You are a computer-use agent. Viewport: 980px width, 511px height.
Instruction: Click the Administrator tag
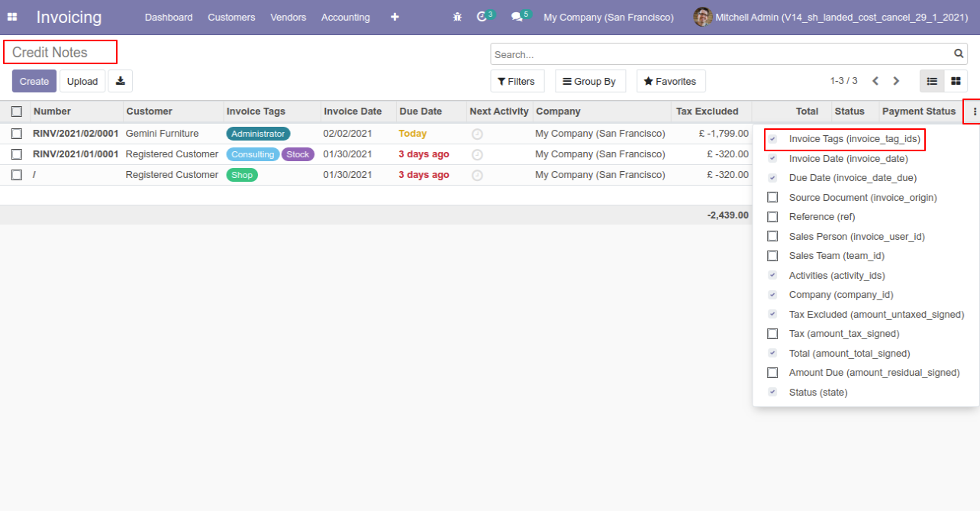click(x=258, y=134)
